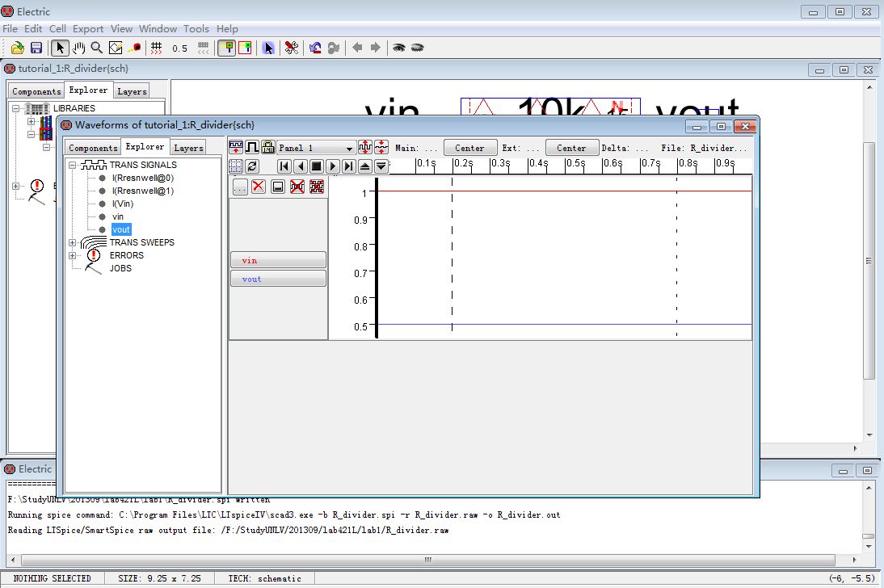The image size is (884, 588).
Task: Collapse the TRANS SIGNALS tree node
Action: coord(73,165)
